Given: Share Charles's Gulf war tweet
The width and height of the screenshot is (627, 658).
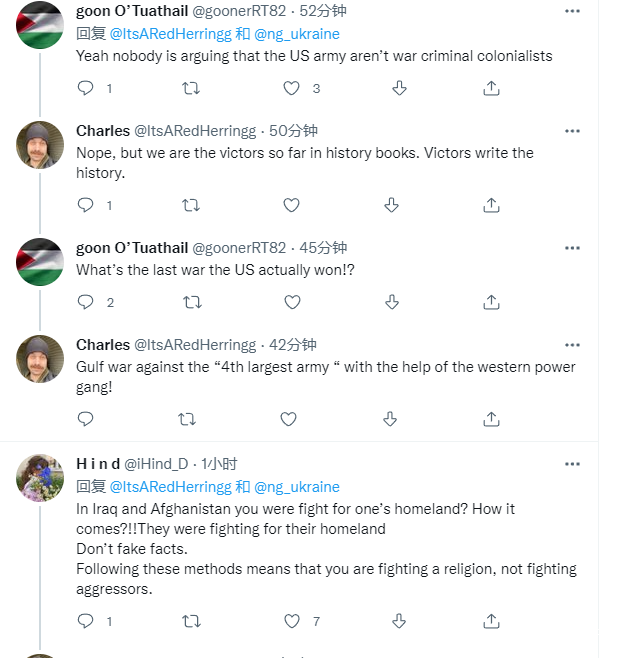Looking at the screenshot, I should tap(491, 419).
